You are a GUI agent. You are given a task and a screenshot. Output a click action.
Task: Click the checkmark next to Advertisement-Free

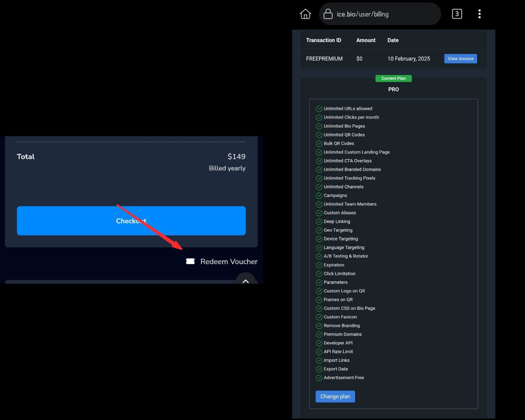coord(319,378)
